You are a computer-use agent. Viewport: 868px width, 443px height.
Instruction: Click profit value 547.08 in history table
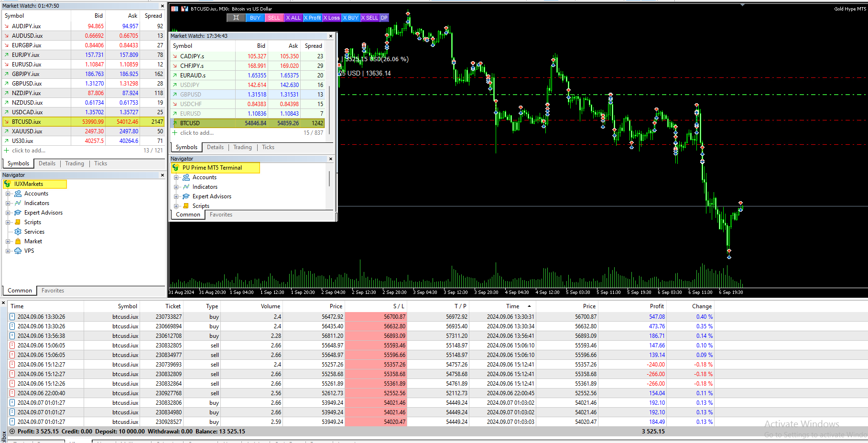pos(657,317)
